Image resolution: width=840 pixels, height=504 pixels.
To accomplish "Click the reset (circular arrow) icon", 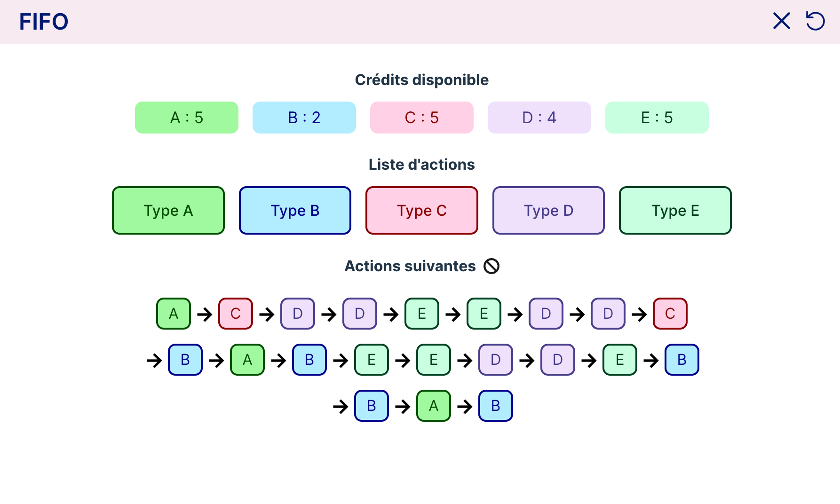I will click(815, 21).
